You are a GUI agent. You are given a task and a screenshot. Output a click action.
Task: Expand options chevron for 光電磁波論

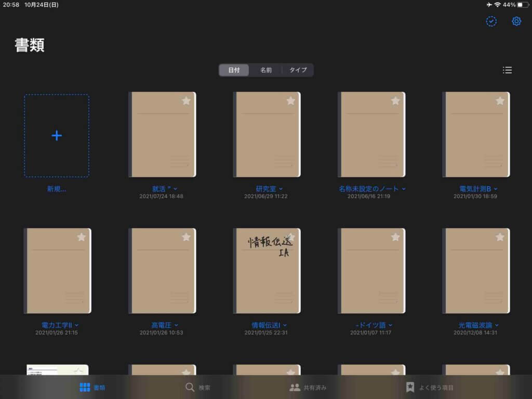tap(496, 325)
